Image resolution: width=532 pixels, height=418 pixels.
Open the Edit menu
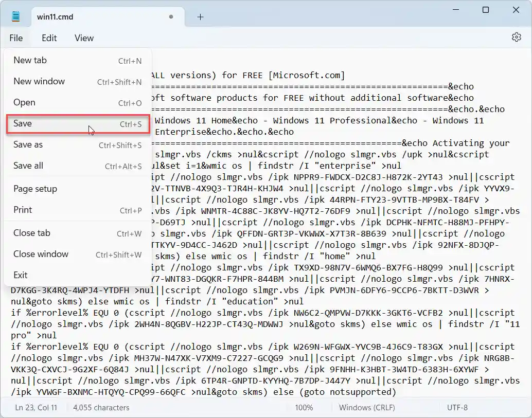pyautogui.click(x=49, y=38)
